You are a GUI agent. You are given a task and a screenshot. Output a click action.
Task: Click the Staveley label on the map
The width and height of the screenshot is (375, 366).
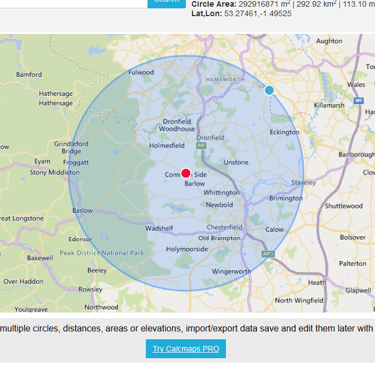(303, 182)
